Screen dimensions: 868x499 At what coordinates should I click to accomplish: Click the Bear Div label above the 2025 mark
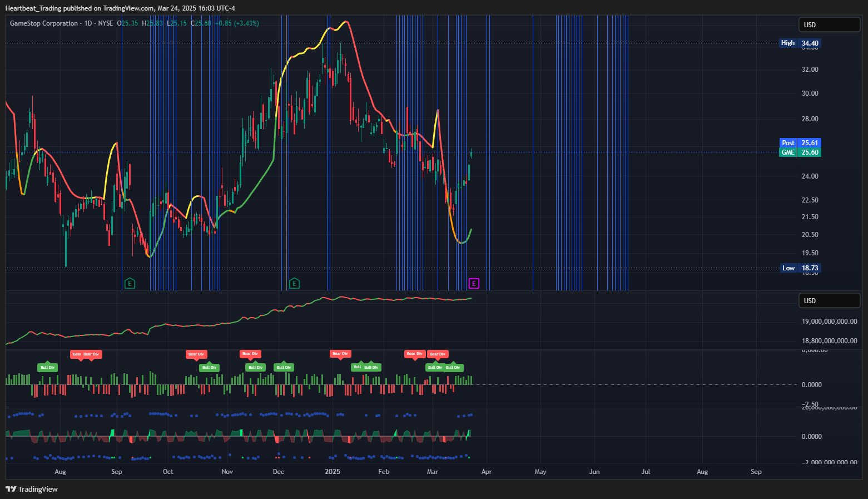[x=340, y=354]
